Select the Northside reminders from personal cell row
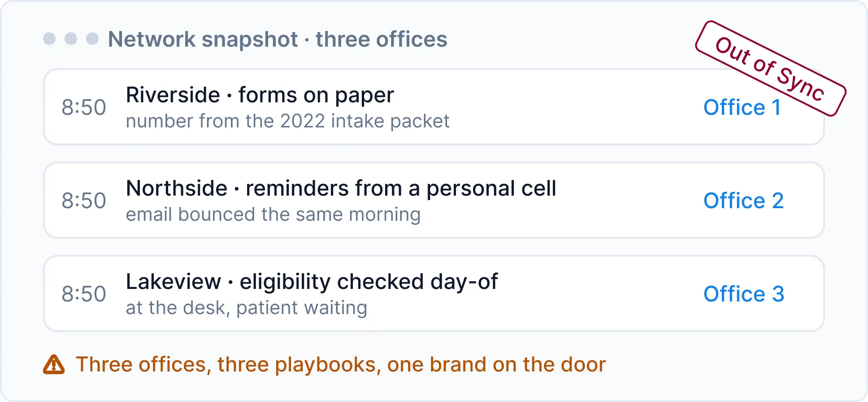Screen dimensions: 868x402 point(434,200)
